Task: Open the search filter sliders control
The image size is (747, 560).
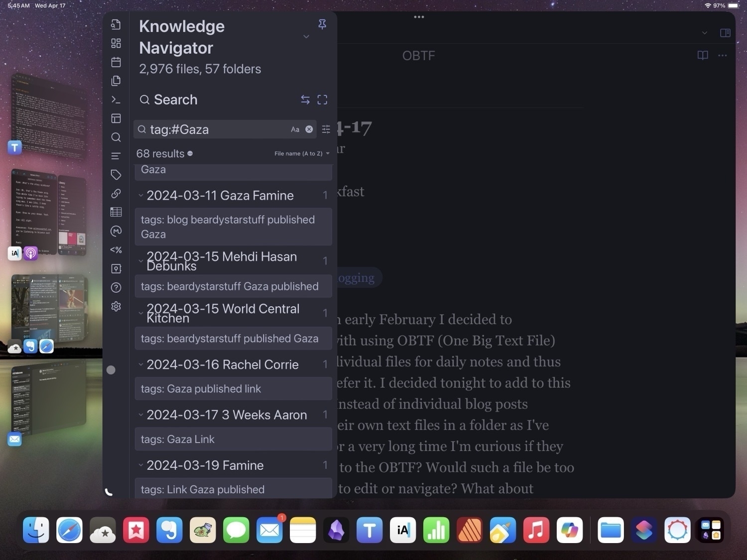Action: (x=326, y=129)
